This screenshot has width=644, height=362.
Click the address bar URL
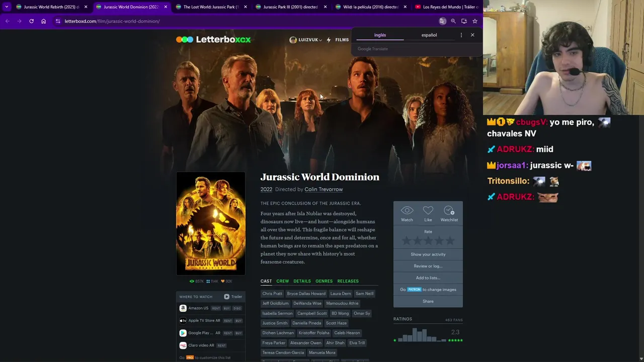click(x=112, y=21)
